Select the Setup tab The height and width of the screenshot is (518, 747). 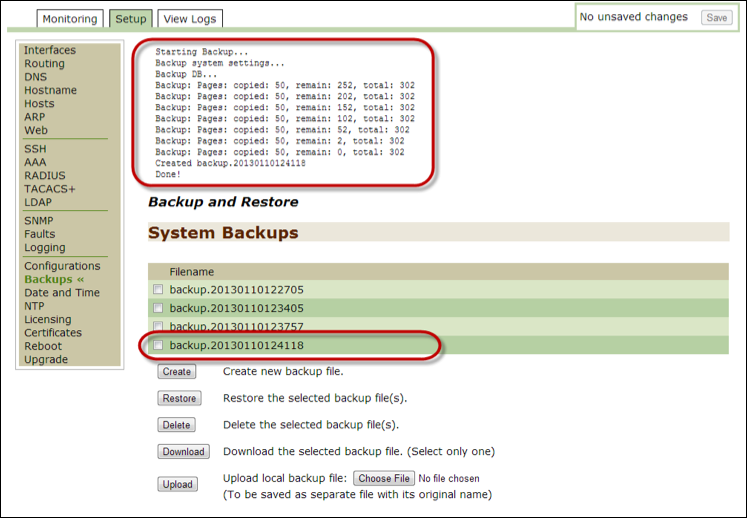[x=130, y=19]
